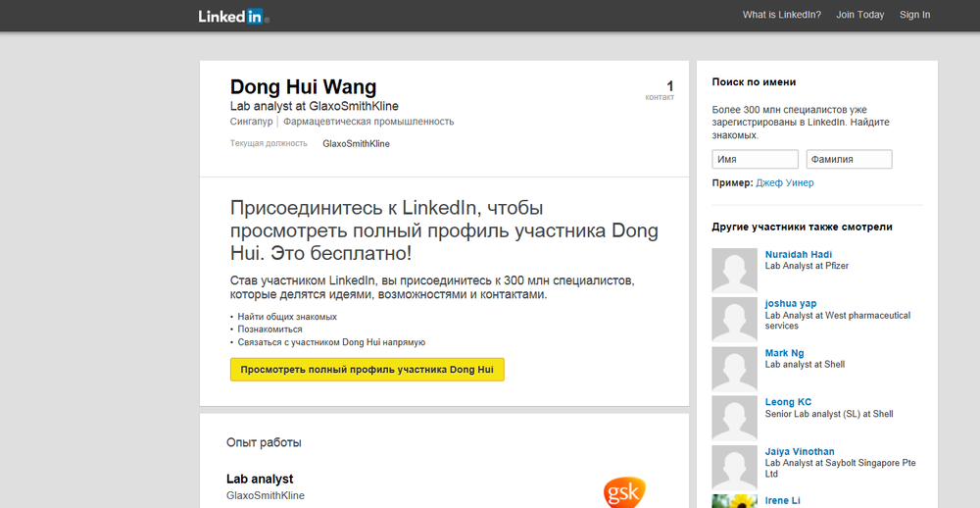Click the LinkedIn logo in header
Screen dimensions: 980x508
point(232,16)
